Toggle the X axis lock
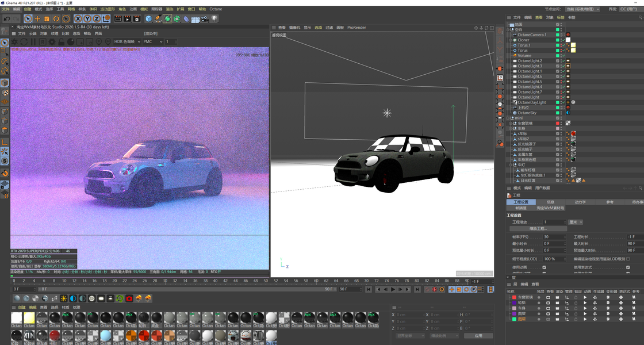The height and width of the screenshot is (345, 644). [x=78, y=18]
